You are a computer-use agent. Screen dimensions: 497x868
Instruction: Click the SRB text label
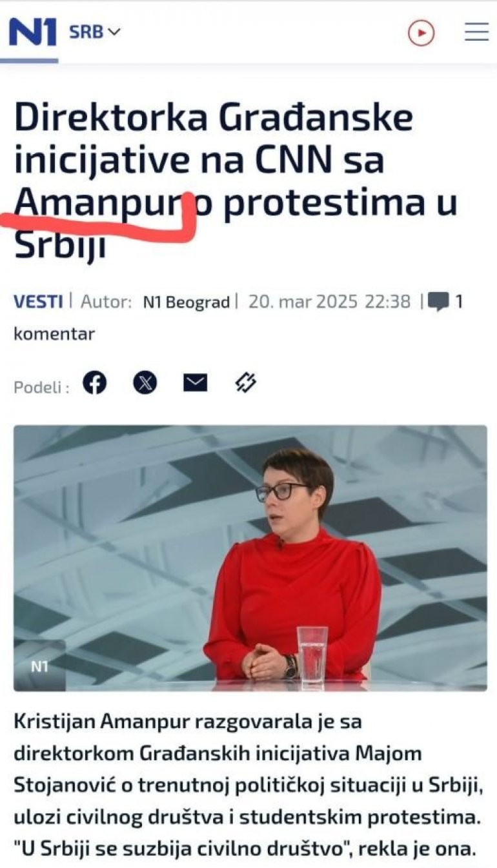coord(86,32)
